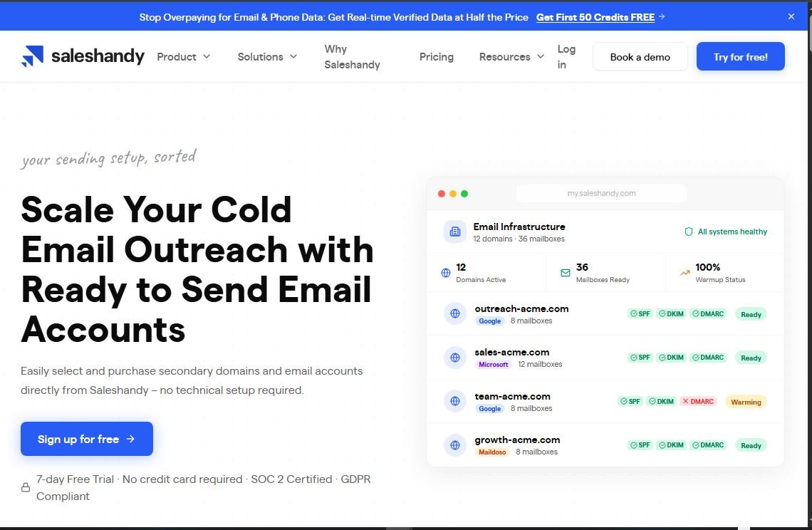Follow the Get First 50 Credits FREE link
Image resolution: width=812 pixels, height=530 pixels.
click(595, 17)
